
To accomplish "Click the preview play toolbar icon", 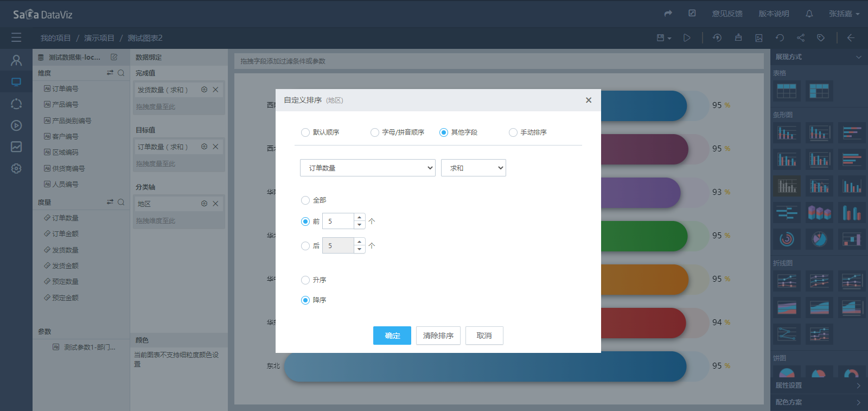I will pos(687,38).
